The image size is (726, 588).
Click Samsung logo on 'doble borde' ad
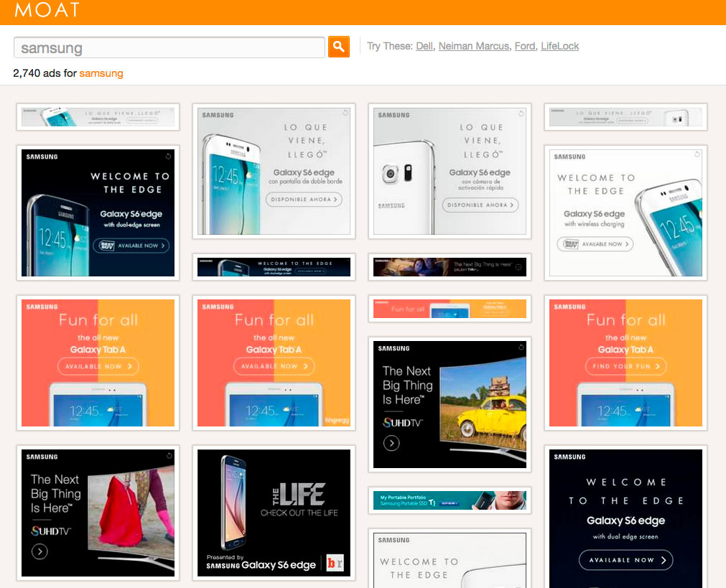pos(218,115)
